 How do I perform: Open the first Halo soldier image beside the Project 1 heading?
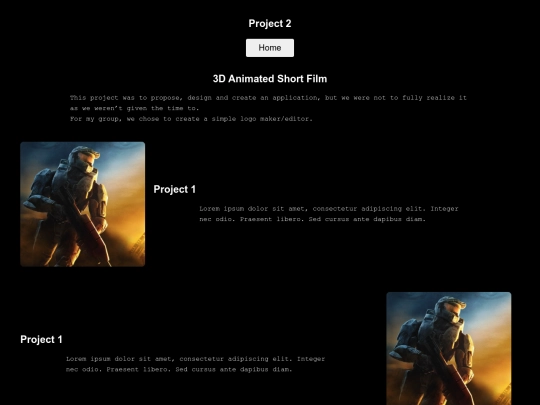click(83, 204)
